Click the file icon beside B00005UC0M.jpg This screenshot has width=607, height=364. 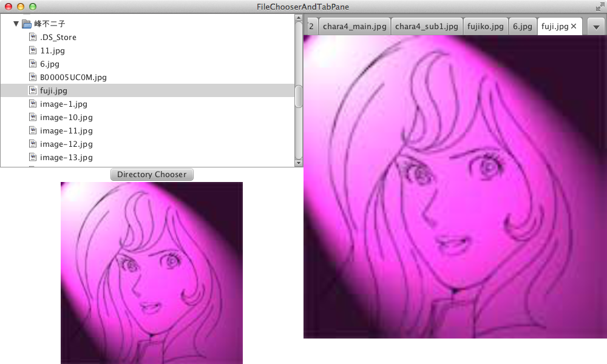click(x=33, y=77)
